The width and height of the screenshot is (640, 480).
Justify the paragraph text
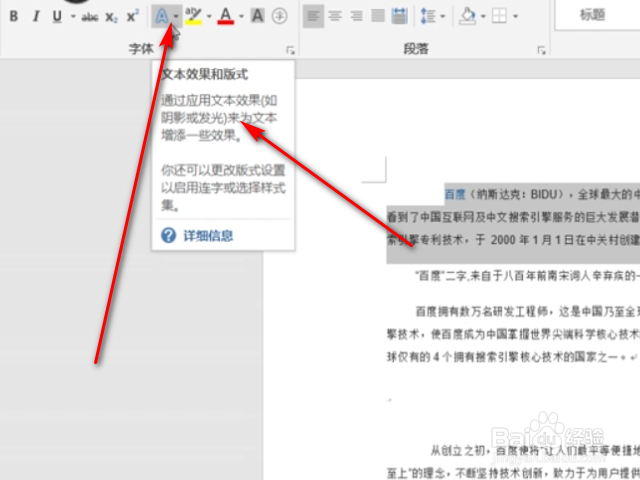click(378, 16)
